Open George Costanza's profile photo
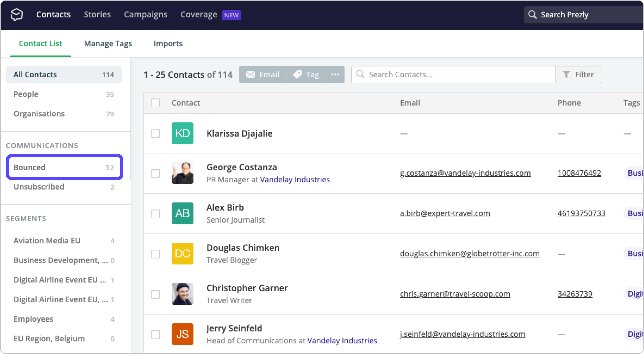644x354 pixels. pyautogui.click(x=183, y=173)
